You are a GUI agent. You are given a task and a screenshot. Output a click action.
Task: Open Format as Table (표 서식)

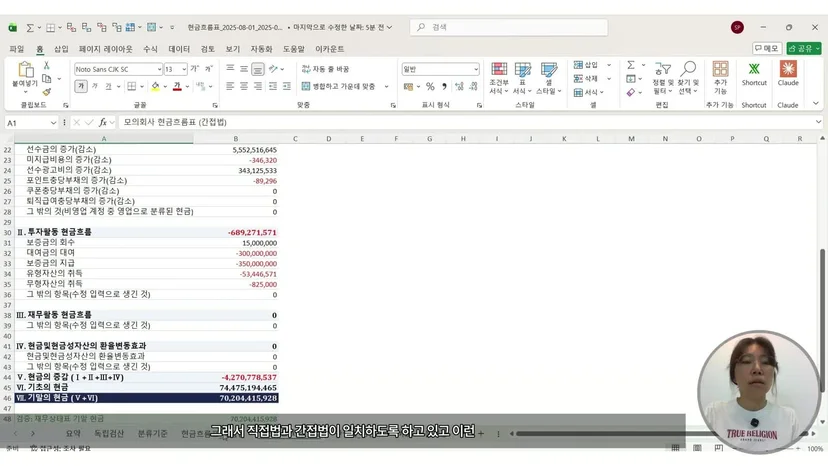click(522, 78)
